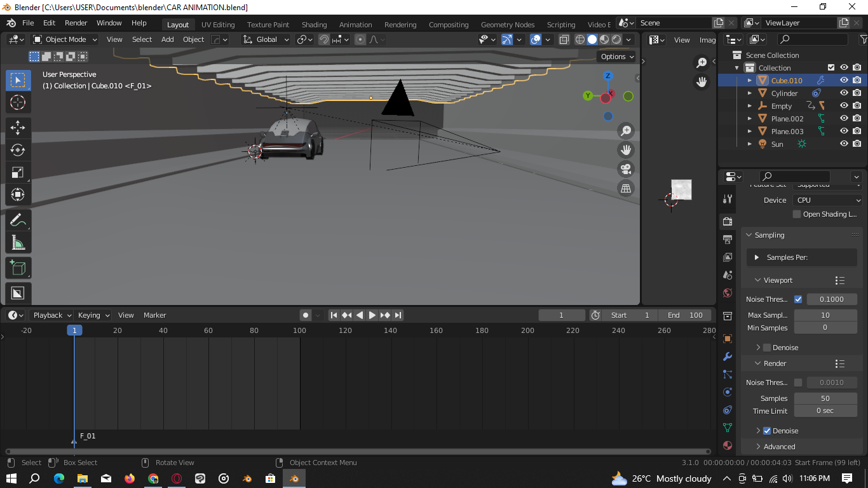Viewport: 868px width, 488px height.
Task: Expand the Samples Per section
Action: pos(757,257)
